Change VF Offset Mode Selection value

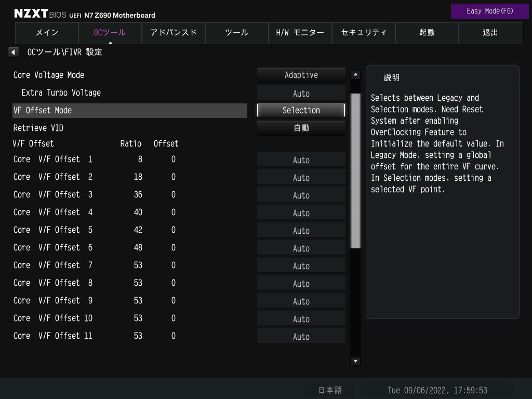[x=301, y=110]
